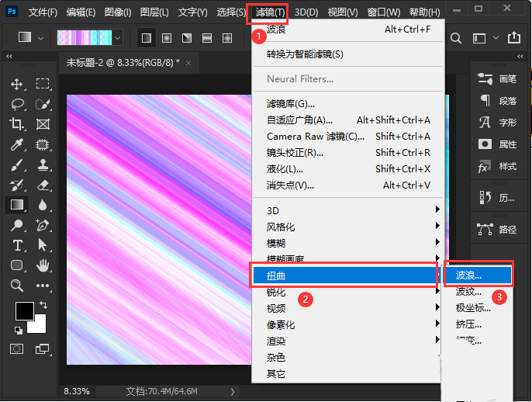Select the Gradient tool in toolbox
The height and width of the screenshot is (402, 532).
click(x=16, y=205)
